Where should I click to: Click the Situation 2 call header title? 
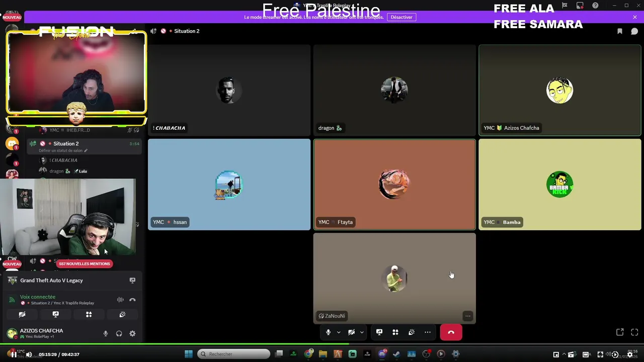pos(187,31)
